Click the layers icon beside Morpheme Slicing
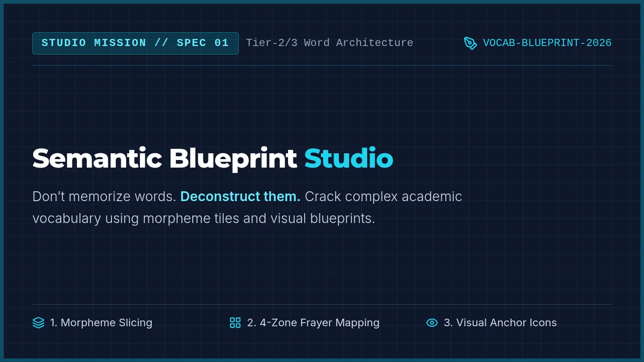644x362 pixels. [x=38, y=323]
